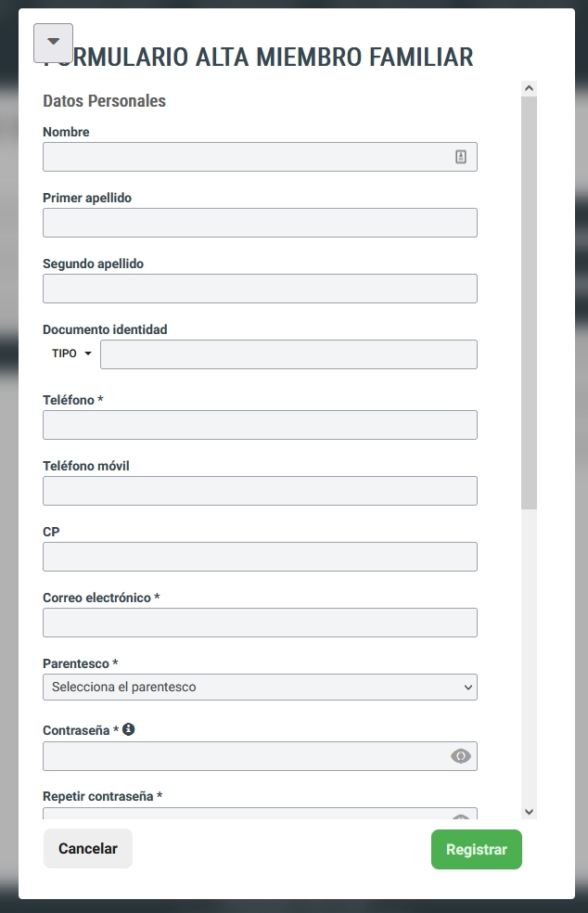Screen dimensions: 588x913
Task: Focus the Correo electrónico input field
Action: [x=260, y=623]
